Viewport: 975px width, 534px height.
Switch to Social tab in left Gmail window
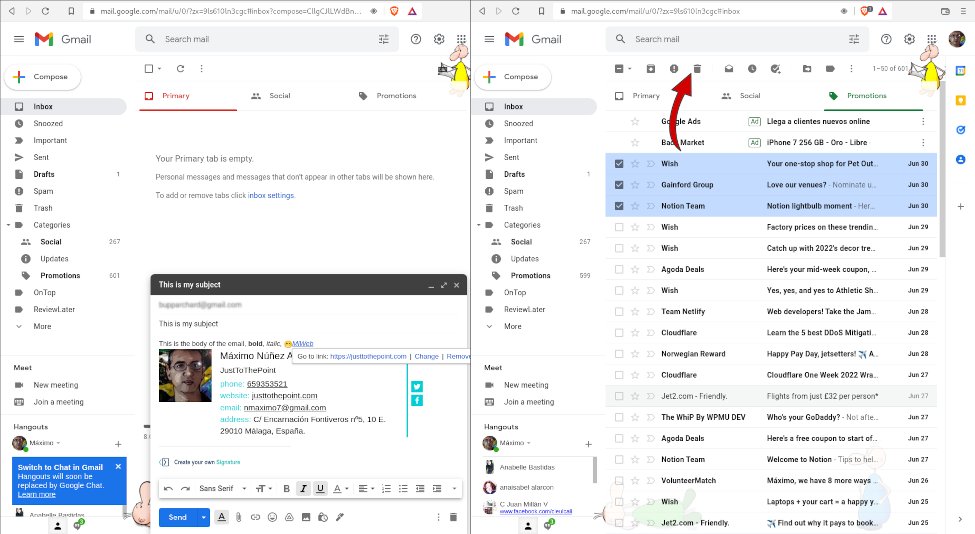(272, 96)
